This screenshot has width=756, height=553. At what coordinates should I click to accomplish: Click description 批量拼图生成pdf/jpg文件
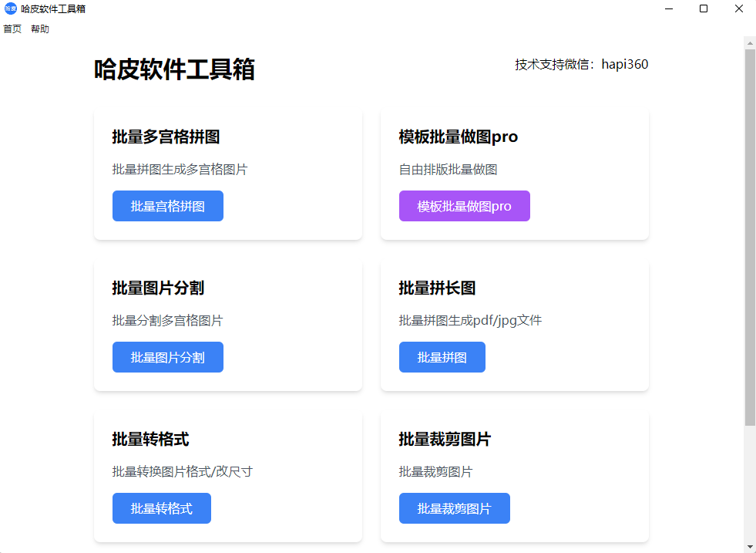[470, 320]
